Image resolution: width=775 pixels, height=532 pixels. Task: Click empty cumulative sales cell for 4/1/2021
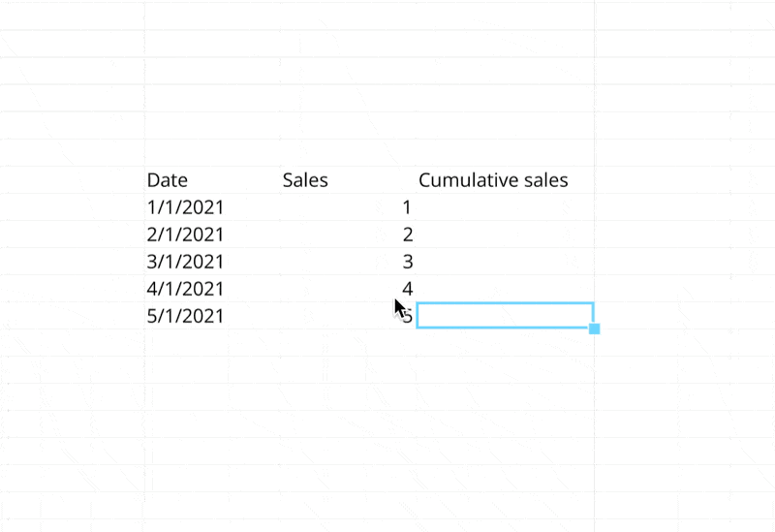point(505,289)
